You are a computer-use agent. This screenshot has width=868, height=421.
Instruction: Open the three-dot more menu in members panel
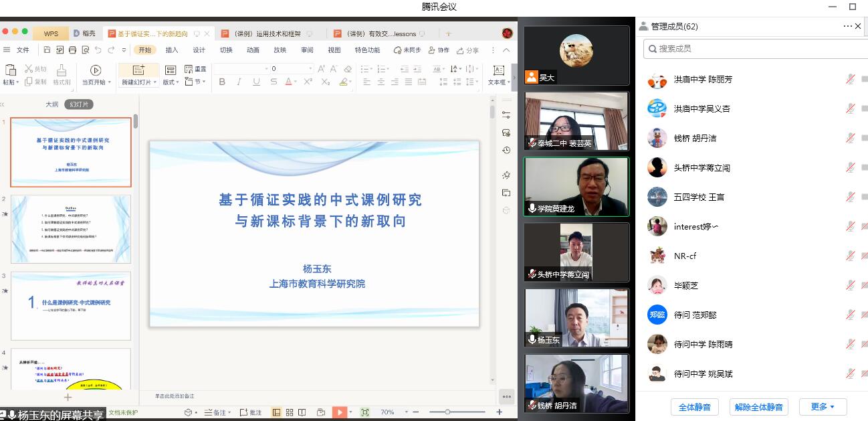[848, 26]
